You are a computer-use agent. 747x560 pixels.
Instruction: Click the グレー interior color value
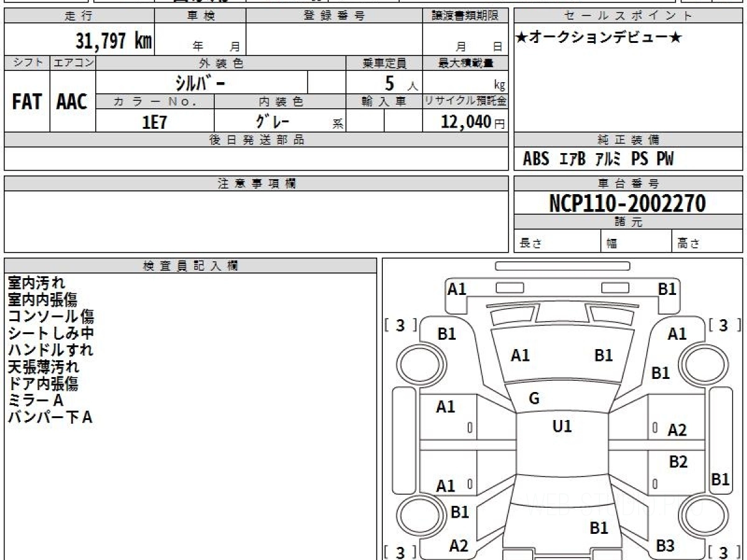273,121
